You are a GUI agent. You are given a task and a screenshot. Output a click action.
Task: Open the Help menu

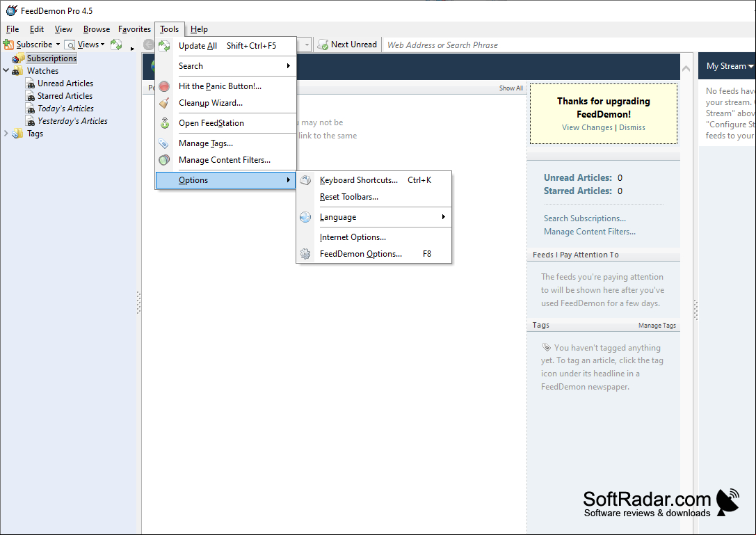click(x=199, y=29)
